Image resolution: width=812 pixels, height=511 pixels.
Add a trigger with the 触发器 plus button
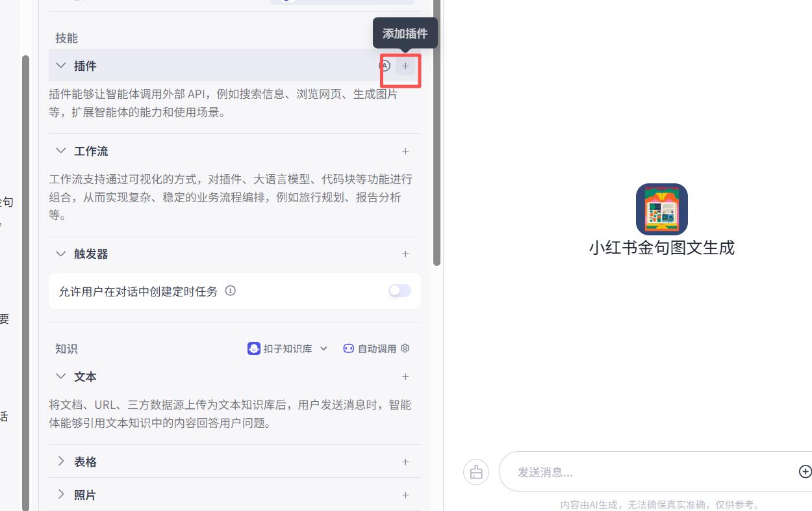tap(405, 254)
